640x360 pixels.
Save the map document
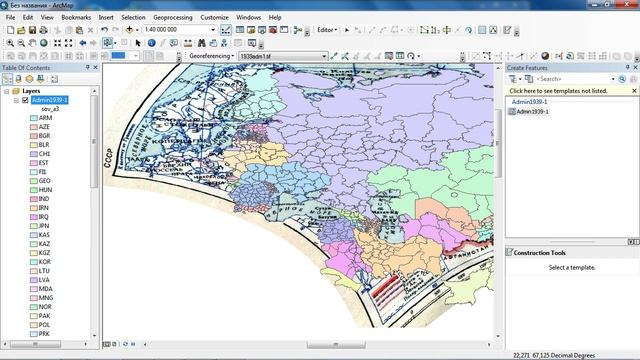coord(32,30)
